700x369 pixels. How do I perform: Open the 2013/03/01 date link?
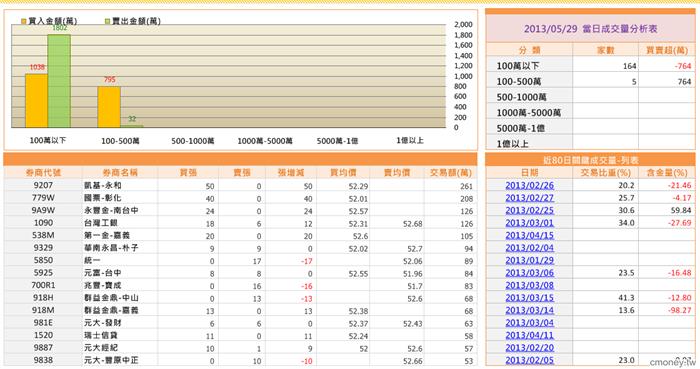pyautogui.click(x=529, y=223)
